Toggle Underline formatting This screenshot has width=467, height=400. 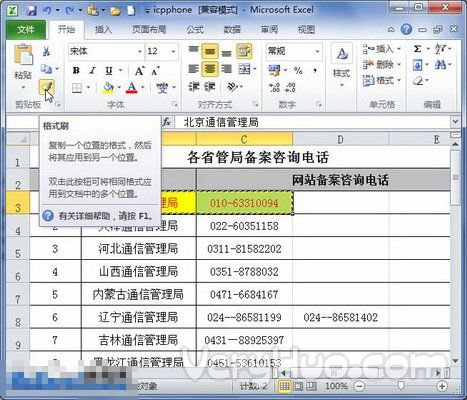tap(109, 70)
